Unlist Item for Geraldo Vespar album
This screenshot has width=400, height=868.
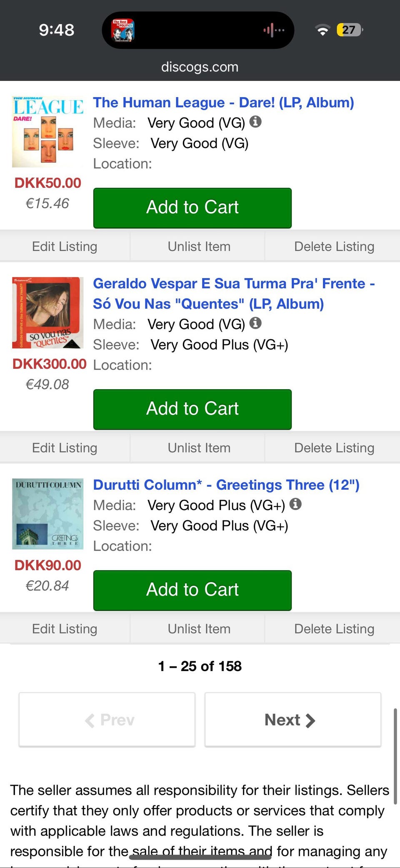[199, 448]
